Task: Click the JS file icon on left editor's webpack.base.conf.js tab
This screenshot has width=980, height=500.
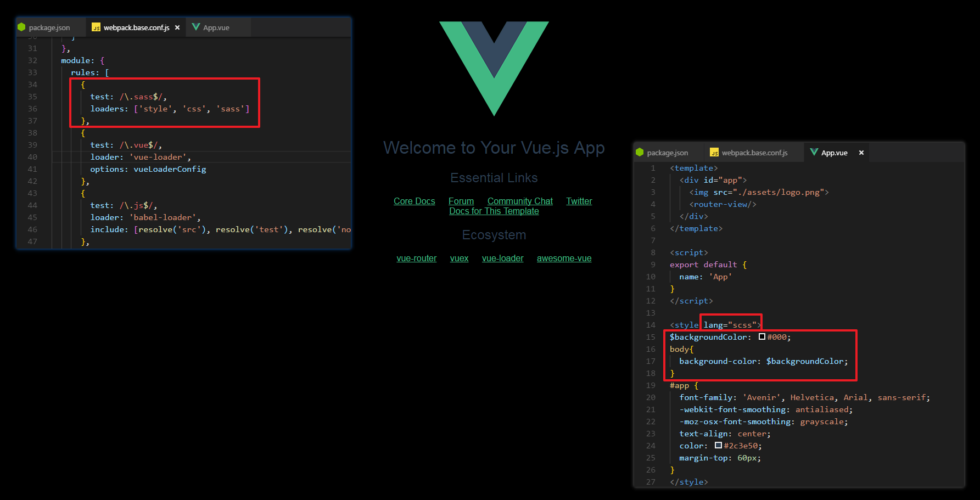Action: 96,27
